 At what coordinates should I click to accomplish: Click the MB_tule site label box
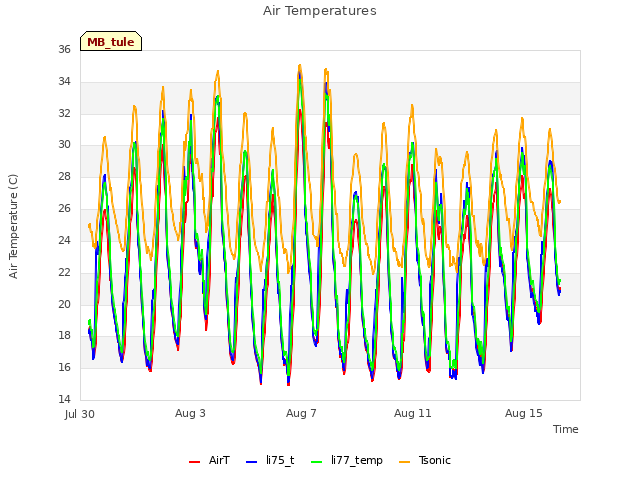111,41
